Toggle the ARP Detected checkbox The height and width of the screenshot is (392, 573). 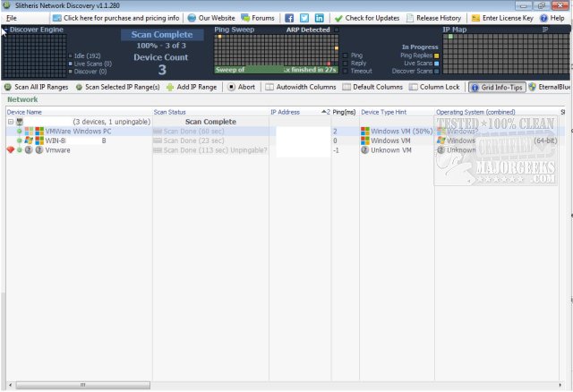click(x=337, y=30)
